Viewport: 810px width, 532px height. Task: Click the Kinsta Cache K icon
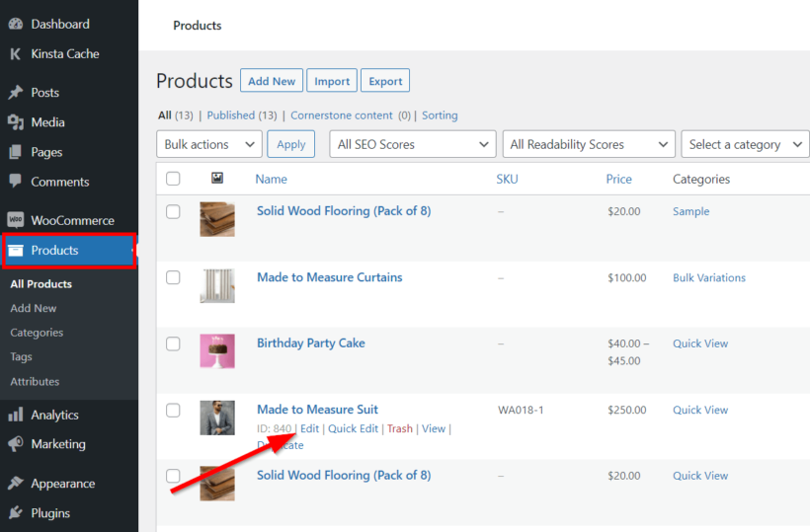[x=16, y=53]
